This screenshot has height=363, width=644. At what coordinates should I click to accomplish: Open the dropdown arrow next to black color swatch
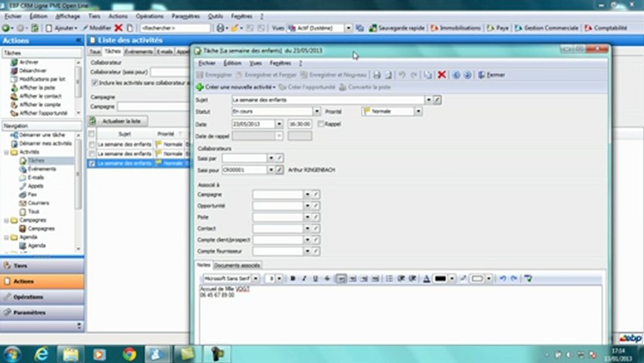452,278
